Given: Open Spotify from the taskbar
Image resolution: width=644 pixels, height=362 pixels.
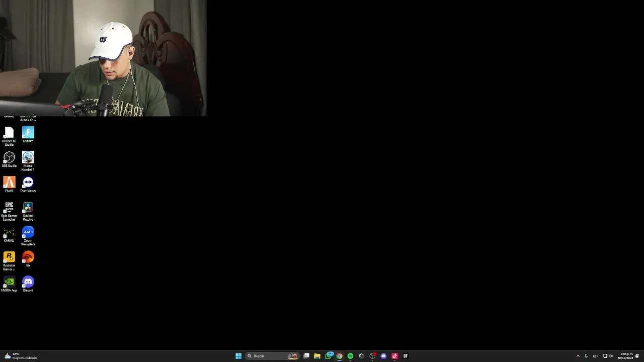Looking at the screenshot, I should pyautogui.click(x=351, y=356).
